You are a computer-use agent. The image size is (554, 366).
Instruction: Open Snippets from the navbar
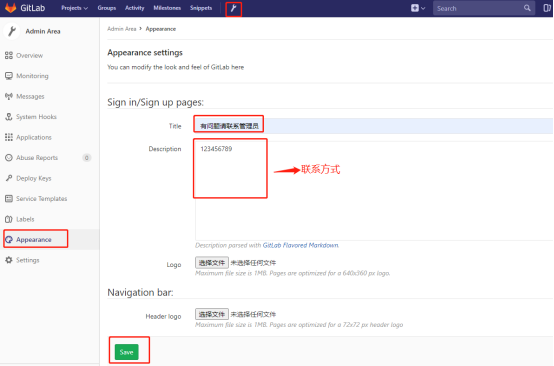(201, 8)
